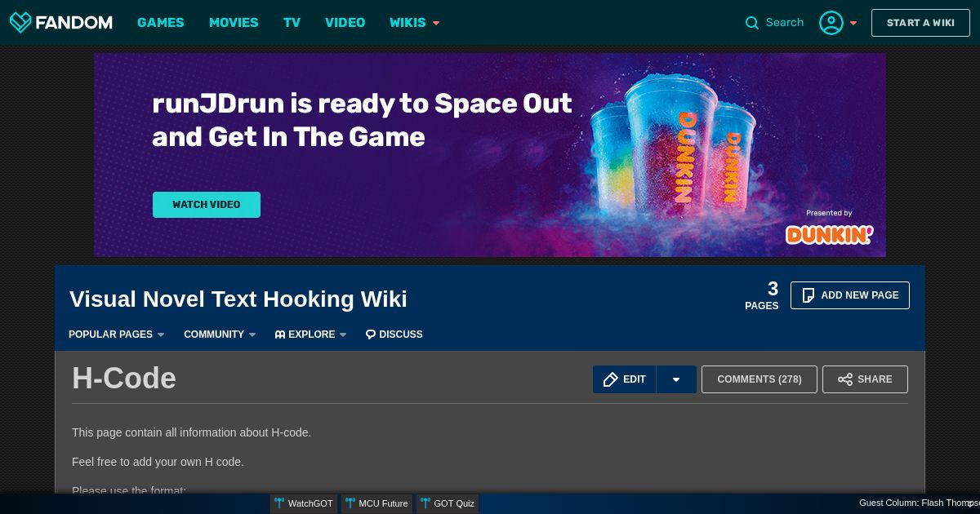Image resolution: width=980 pixels, height=514 pixels.
Task: Open the TV menu item
Action: (x=292, y=23)
